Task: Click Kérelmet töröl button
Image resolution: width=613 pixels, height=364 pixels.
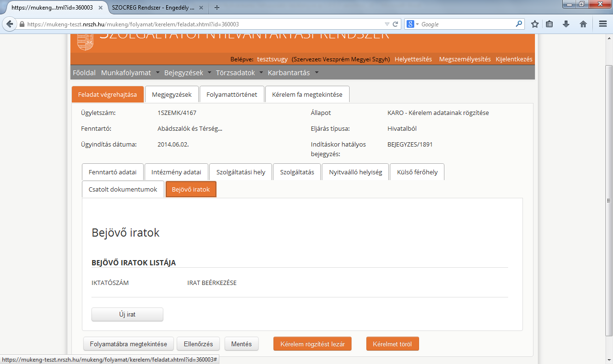Action: coord(392,344)
